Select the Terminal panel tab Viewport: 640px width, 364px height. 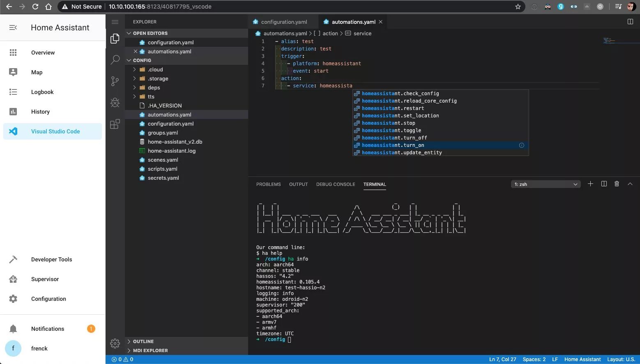pyautogui.click(x=375, y=184)
